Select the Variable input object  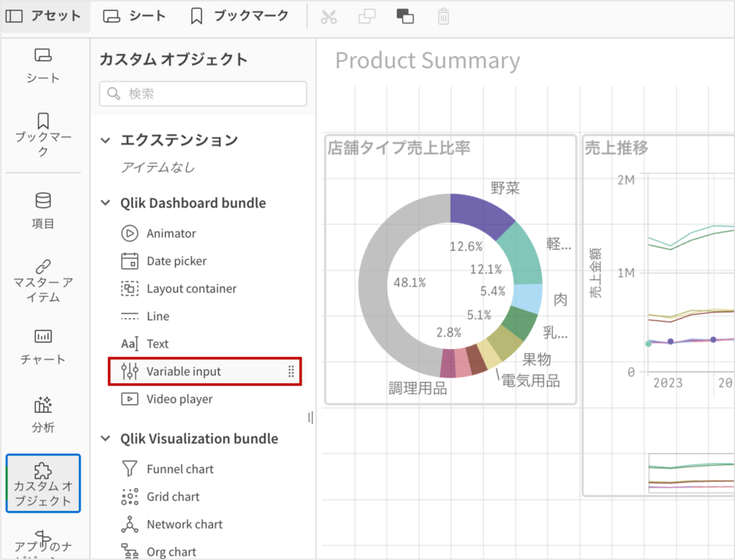(184, 371)
